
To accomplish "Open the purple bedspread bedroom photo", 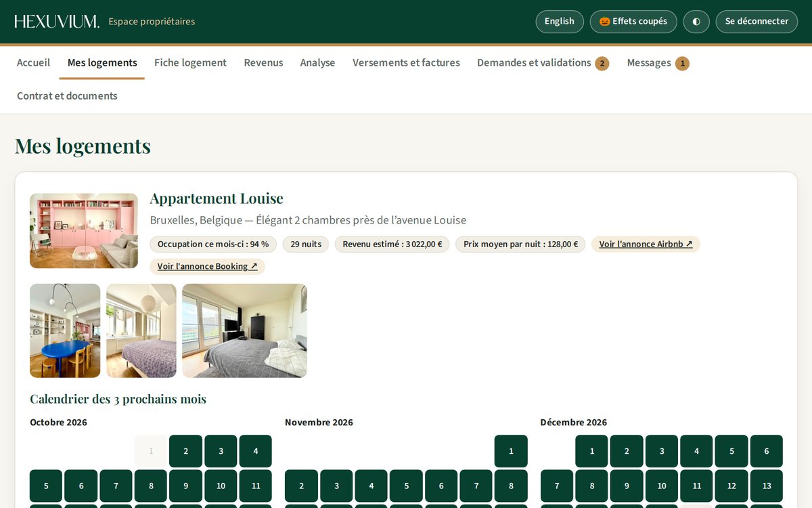I will [x=141, y=331].
